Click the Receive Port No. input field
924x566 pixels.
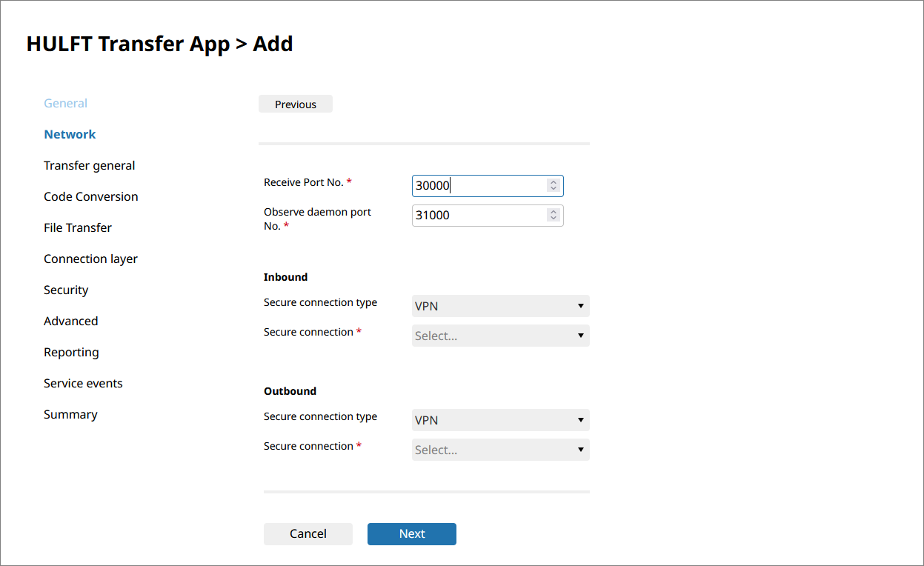478,186
